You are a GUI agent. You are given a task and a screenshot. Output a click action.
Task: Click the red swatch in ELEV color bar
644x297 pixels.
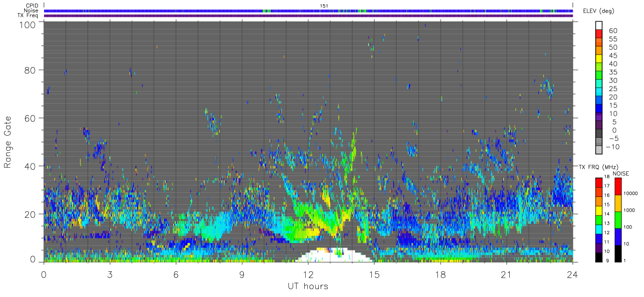pos(599,35)
